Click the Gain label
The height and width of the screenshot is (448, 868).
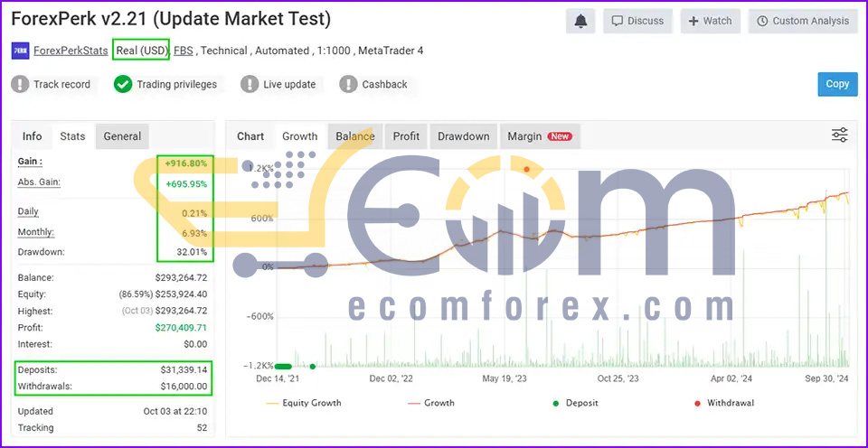coord(30,162)
